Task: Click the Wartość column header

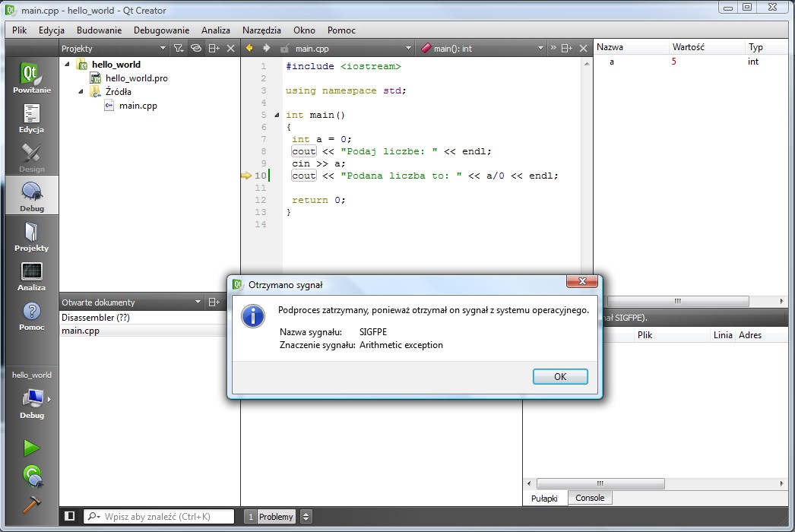Action: (x=708, y=47)
